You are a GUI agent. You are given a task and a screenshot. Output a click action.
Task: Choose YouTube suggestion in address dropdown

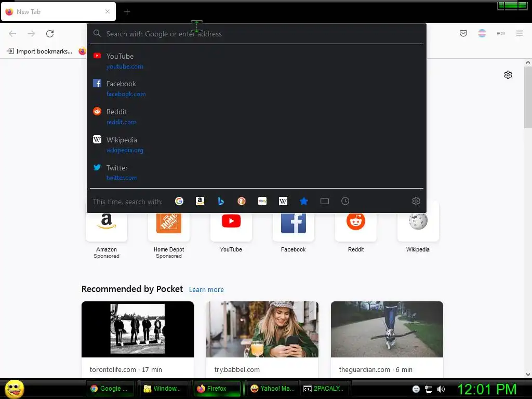click(257, 61)
